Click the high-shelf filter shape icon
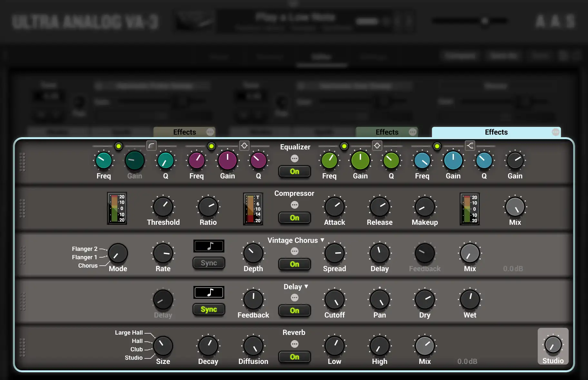Viewport: 588px width, 380px height. [x=470, y=146]
